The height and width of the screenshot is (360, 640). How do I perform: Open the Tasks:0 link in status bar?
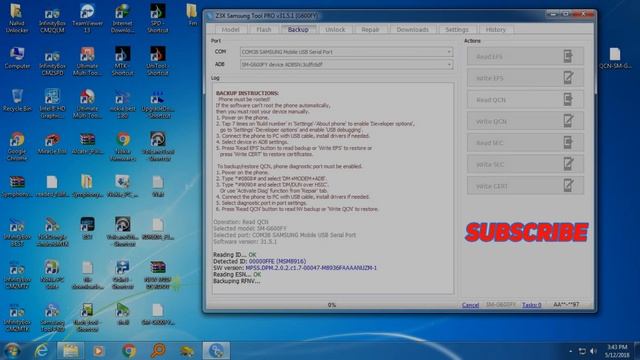tap(531, 305)
